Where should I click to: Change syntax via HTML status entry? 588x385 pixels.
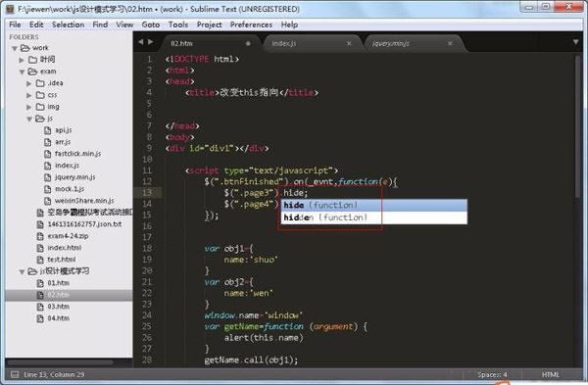(x=550, y=374)
